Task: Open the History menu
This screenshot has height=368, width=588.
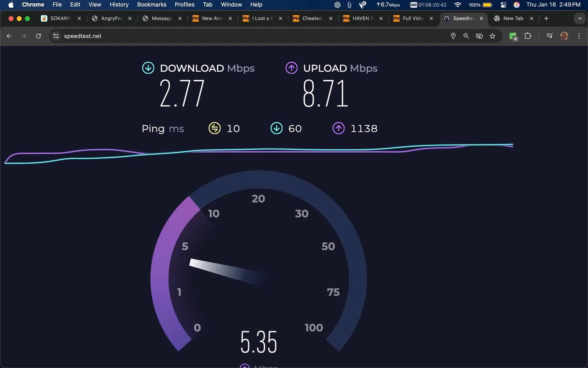Action: pos(119,5)
